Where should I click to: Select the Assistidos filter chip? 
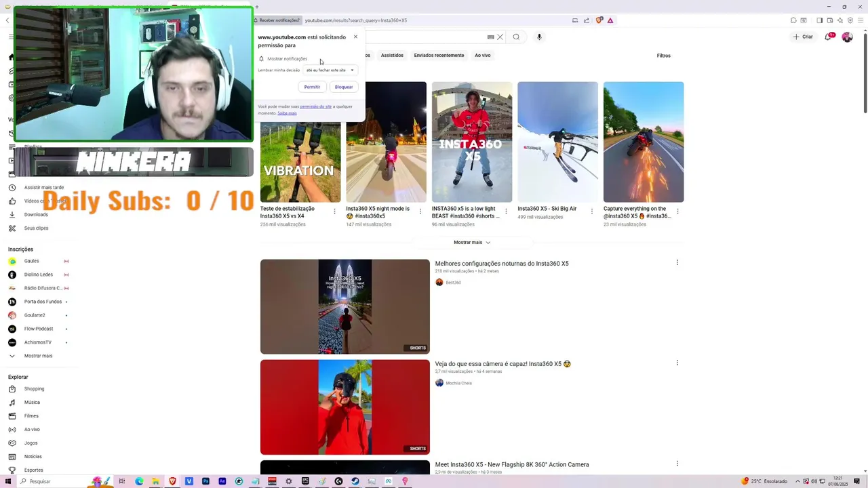coord(392,56)
